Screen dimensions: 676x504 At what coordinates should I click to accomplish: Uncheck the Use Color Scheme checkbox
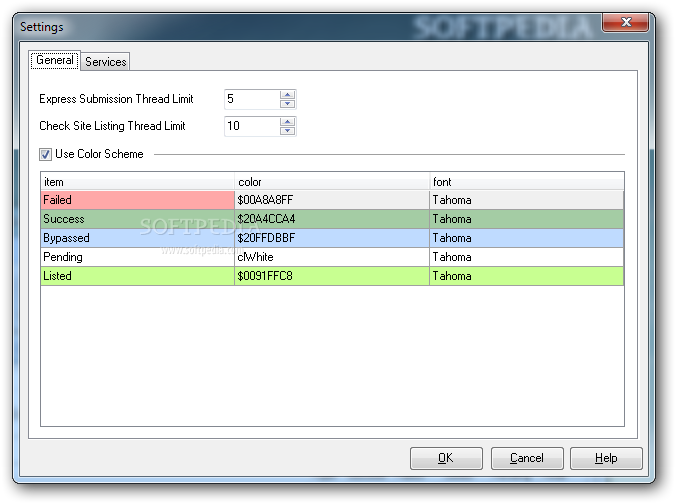(x=45, y=154)
